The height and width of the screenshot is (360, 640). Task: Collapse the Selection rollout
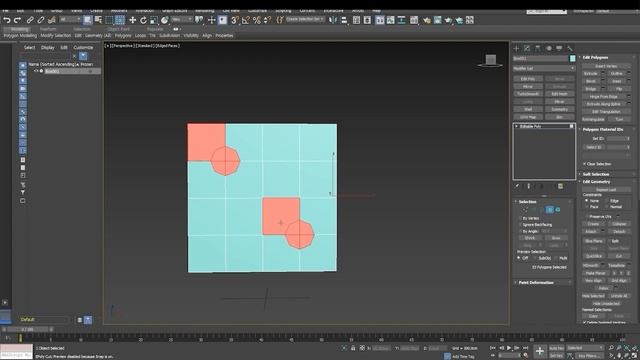[527, 202]
